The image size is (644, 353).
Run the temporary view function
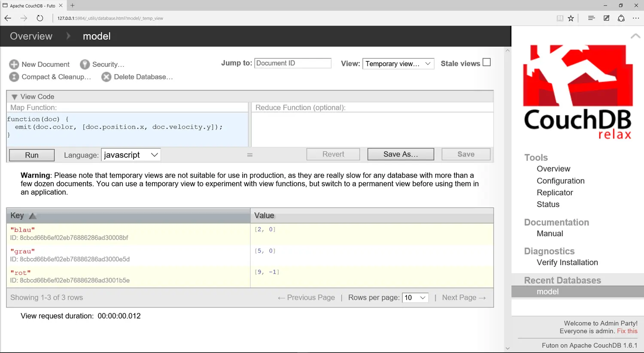click(32, 155)
